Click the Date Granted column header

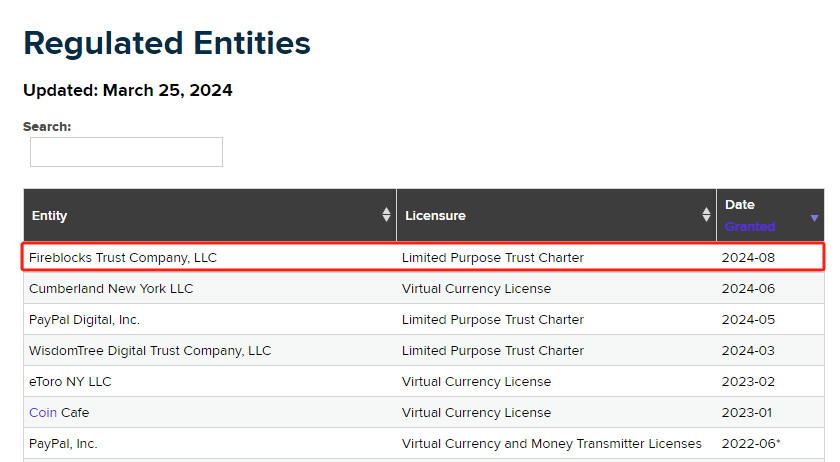click(750, 215)
